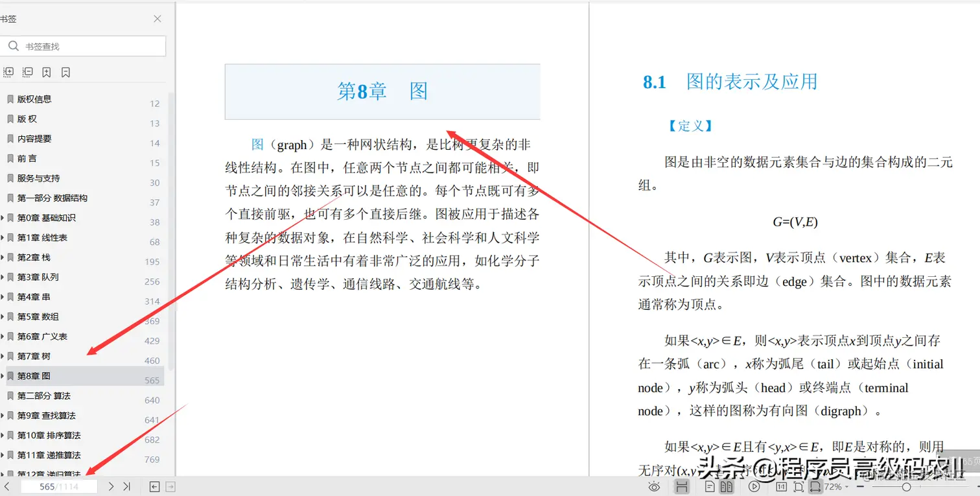Switch to single page view mode

click(710, 486)
